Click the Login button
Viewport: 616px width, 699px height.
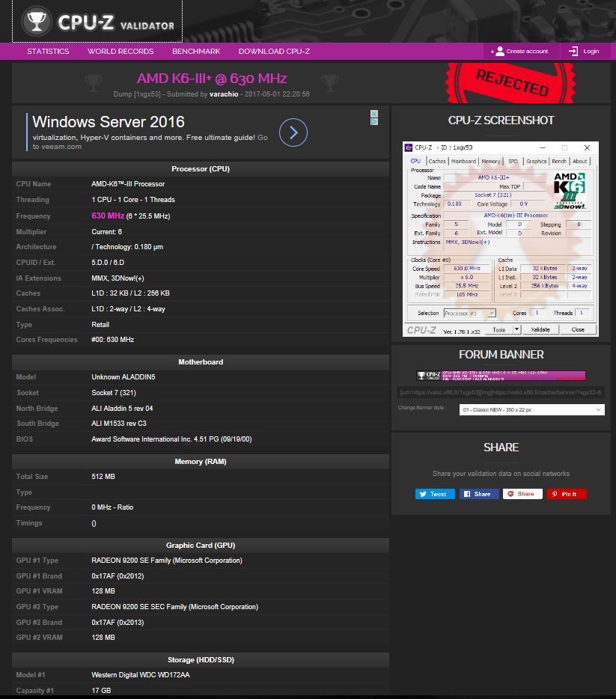point(584,52)
